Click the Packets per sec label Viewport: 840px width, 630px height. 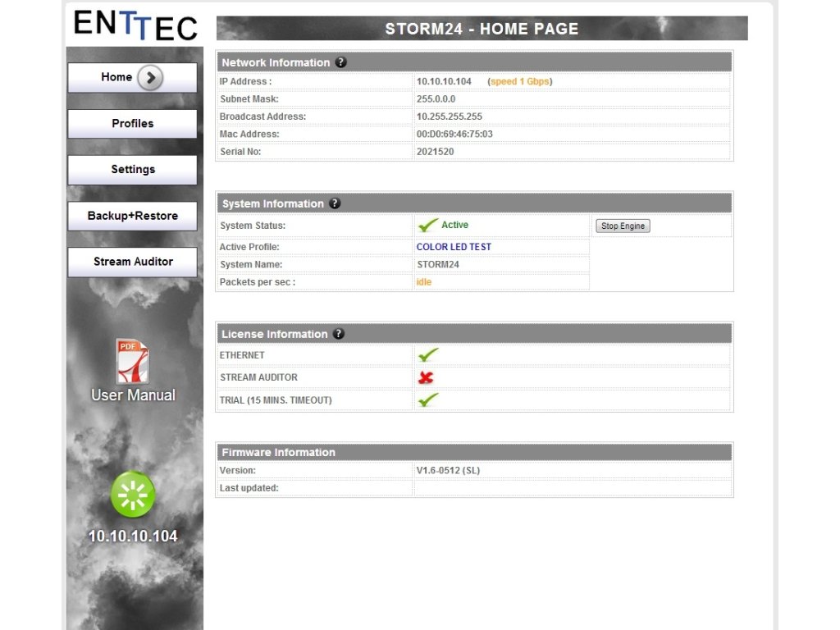point(257,282)
